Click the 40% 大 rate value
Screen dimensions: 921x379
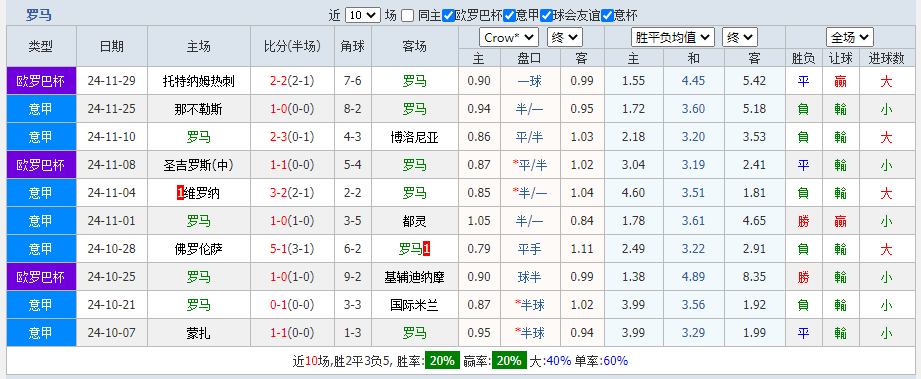click(558, 360)
